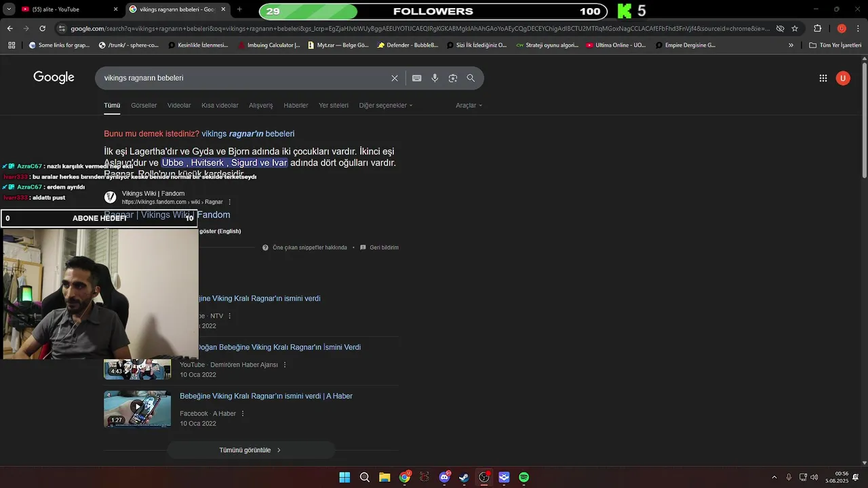This screenshot has height=488, width=868.
Task: Open Discord from the taskbar
Action: 445,477
